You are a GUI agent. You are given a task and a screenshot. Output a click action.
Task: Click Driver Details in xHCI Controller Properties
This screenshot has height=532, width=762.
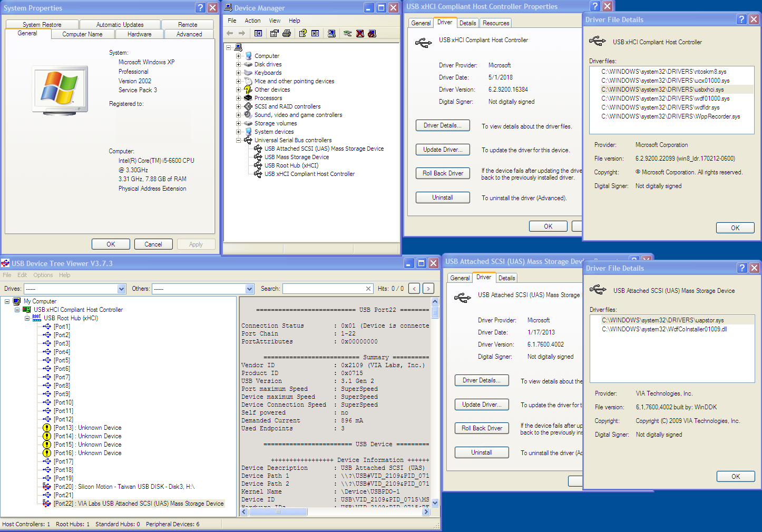click(443, 125)
